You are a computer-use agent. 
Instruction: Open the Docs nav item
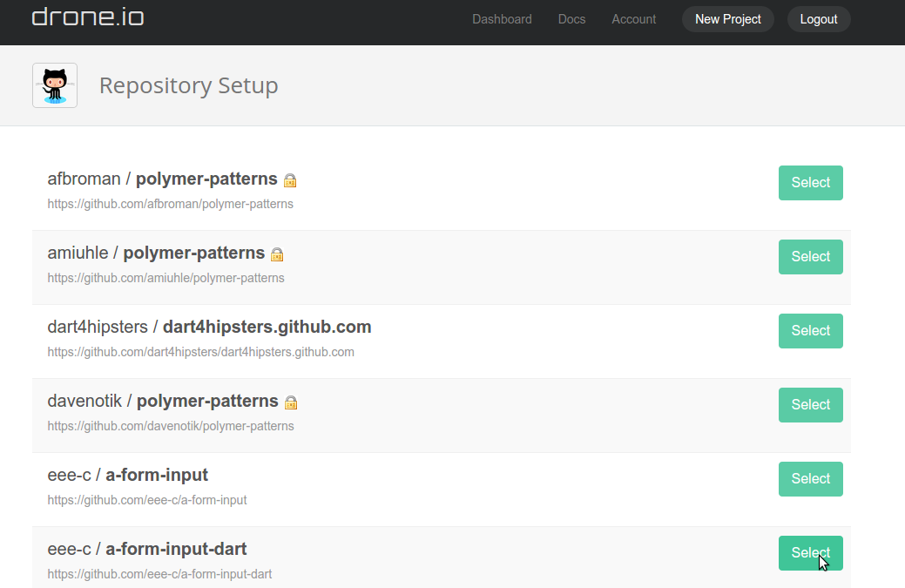click(571, 19)
